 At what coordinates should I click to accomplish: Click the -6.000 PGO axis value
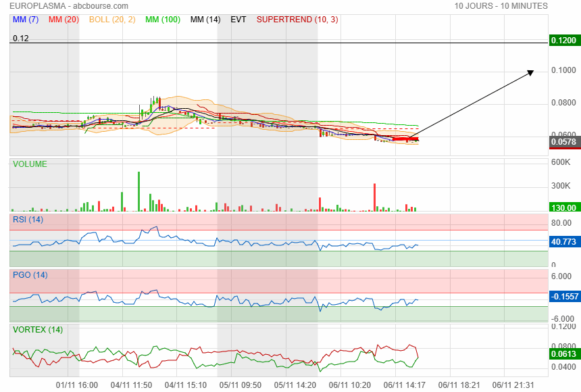[563, 319]
